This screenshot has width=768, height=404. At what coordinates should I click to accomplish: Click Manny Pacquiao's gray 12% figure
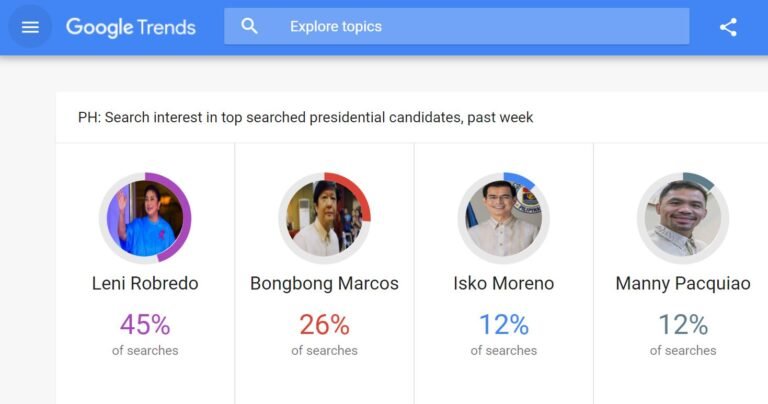683,325
